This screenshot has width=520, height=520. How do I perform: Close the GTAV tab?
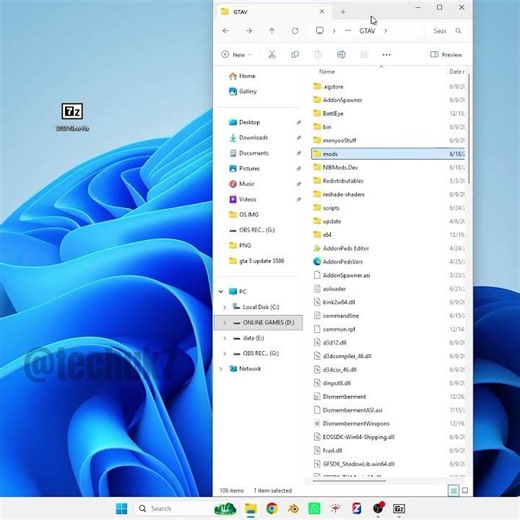[x=322, y=12]
